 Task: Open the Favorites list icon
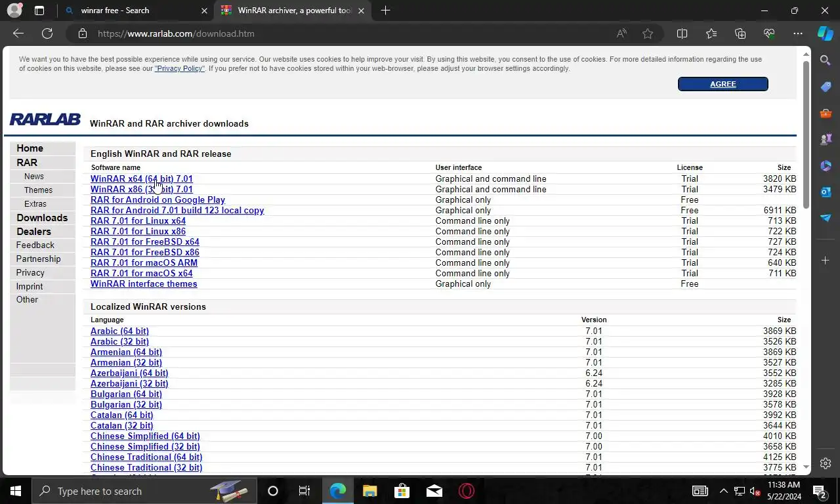711,33
